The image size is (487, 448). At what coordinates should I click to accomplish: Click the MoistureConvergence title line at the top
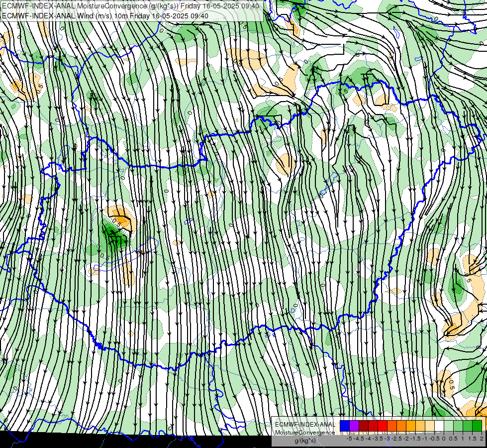pyautogui.click(x=130, y=5)
